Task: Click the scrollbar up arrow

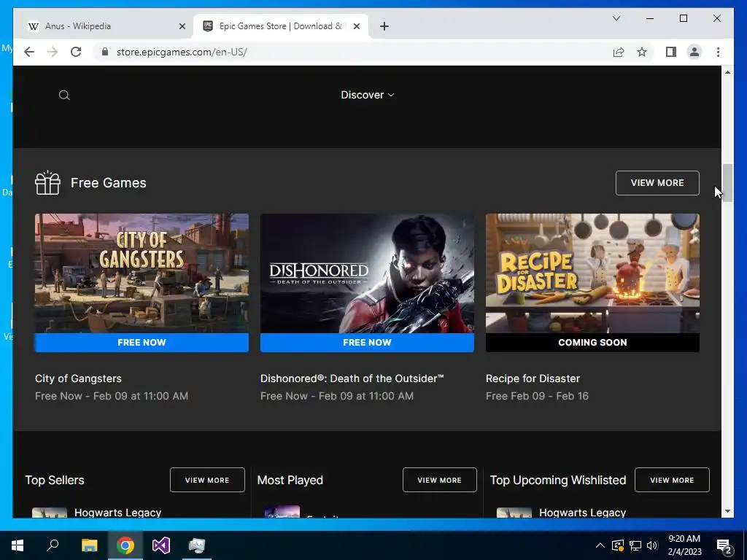Action: [x=727, y=72]
